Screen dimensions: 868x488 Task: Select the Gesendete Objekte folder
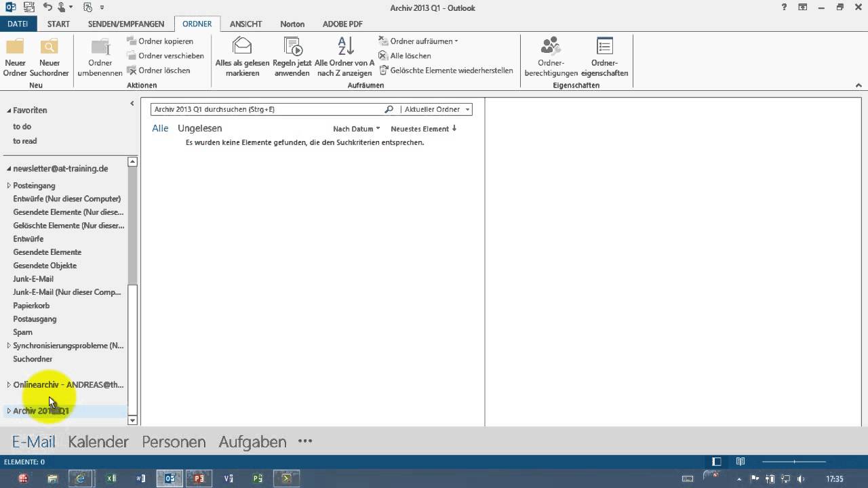[x=45, y=266]
